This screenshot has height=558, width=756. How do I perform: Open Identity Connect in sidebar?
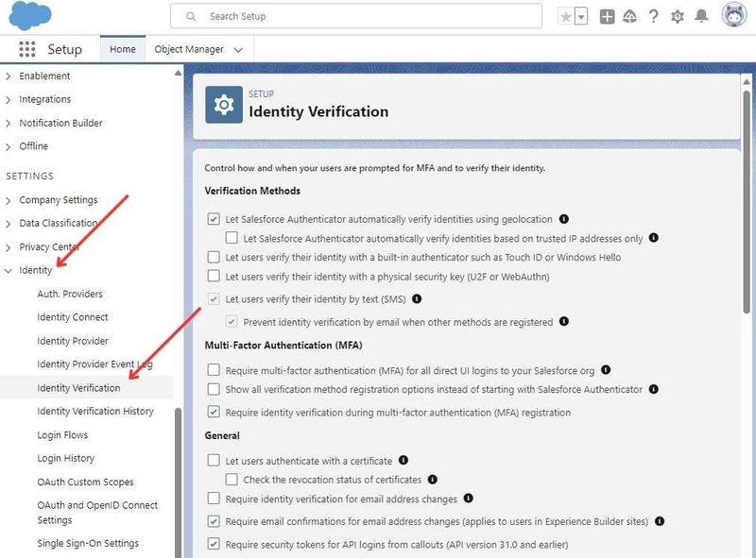[73, 317]
